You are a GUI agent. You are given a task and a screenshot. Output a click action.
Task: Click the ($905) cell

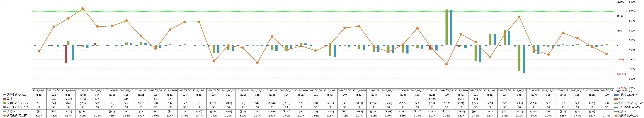[519, 103]
